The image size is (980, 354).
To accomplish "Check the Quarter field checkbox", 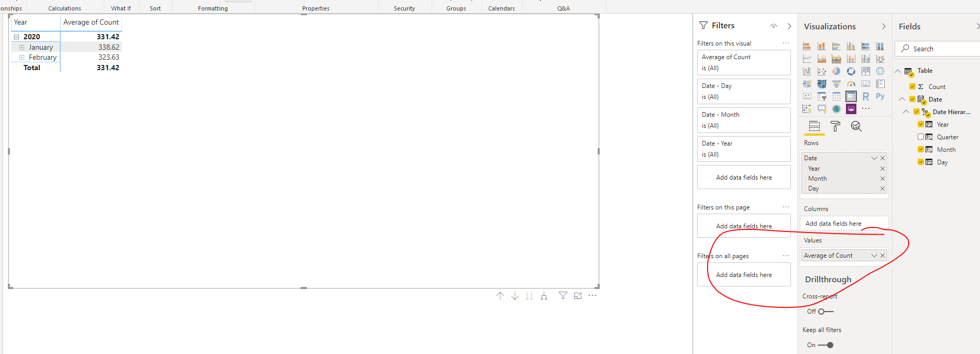I will [921, 137].
